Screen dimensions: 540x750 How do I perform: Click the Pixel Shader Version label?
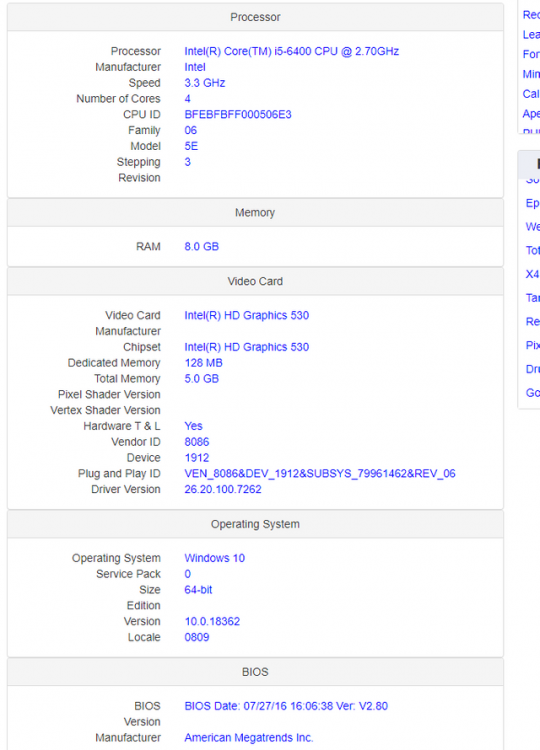pyautogui.click(x=109, y=394)
